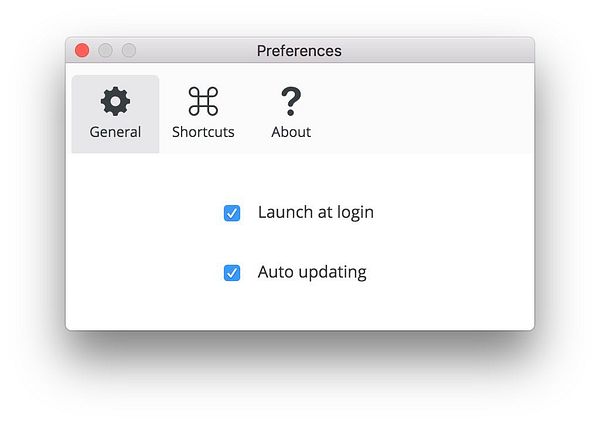The height and width of the screenshot is (424, 600).
Task: Disable the Auto updating checkbox
Action: click(232, 272)
